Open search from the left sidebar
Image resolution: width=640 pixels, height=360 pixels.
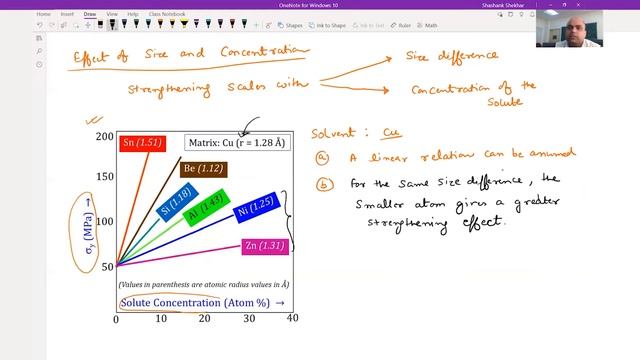click(x=39, y=51)
